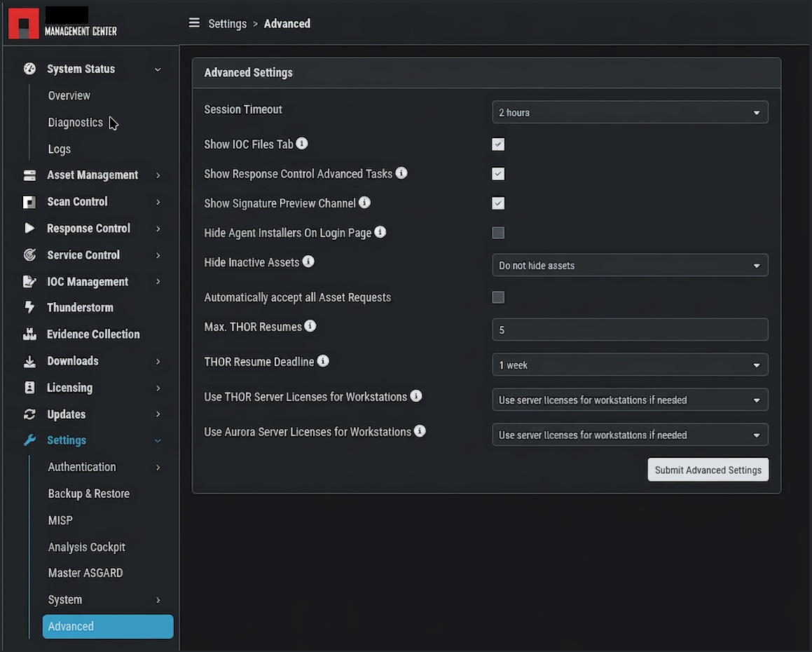Open the Evidence Collection section
This screenshot has width=812, height=652.
(x=93, y=334)
